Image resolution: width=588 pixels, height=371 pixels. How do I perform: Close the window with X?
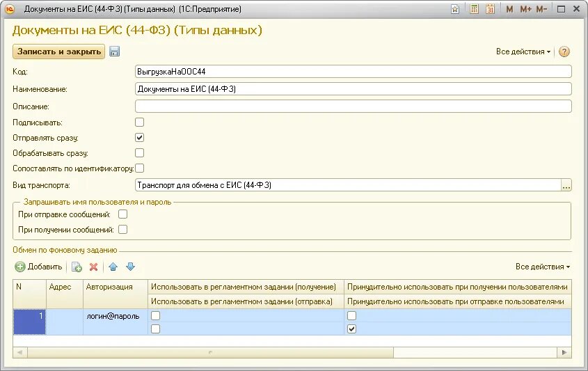(577, 9)
